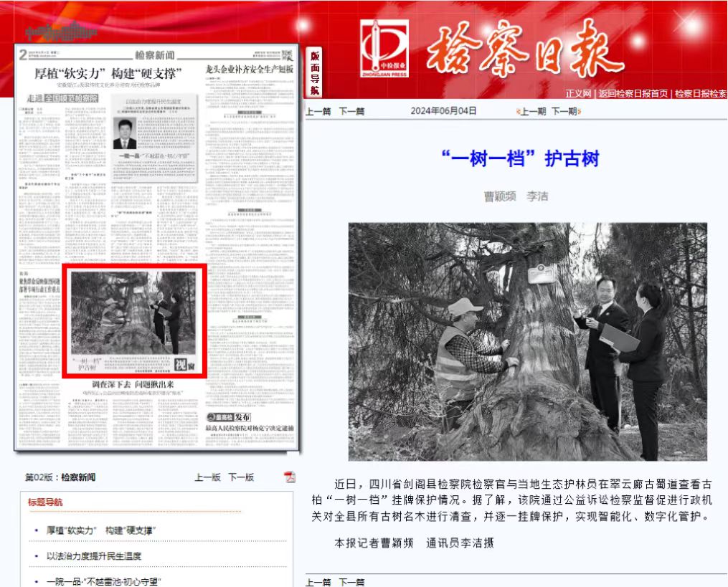The height and width of the screenshot is (587, 728).
Task: Open 检察日报检索 search link
Action: pos(700,94)
